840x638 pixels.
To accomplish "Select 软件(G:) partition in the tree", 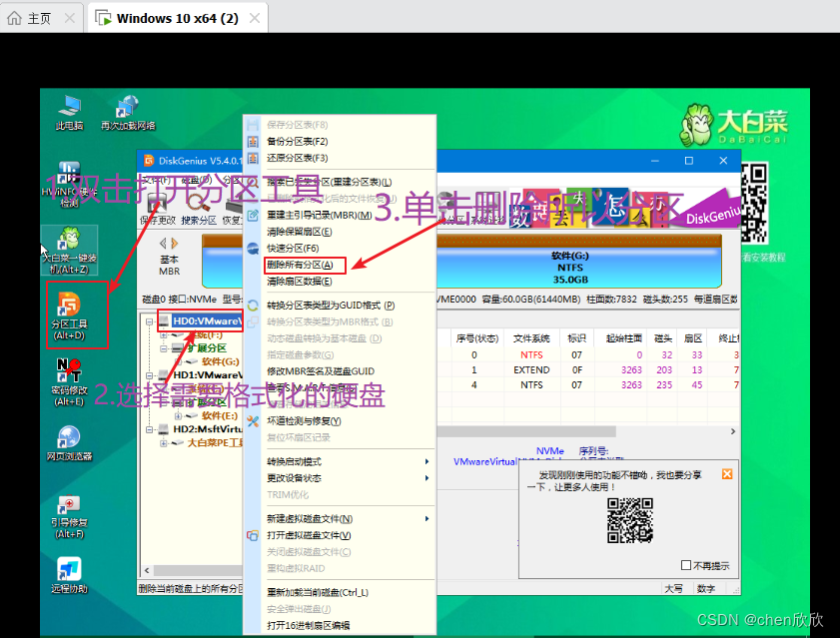I will [x=220, y=361].
